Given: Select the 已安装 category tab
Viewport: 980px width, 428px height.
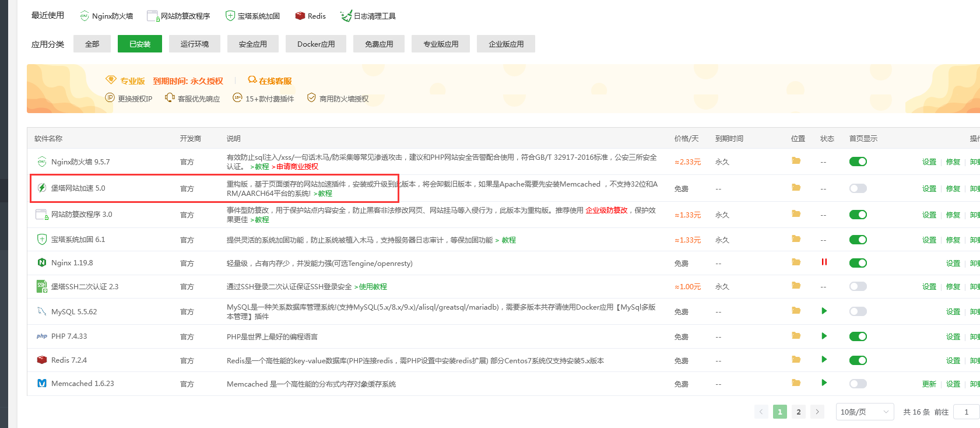Looking at the screenshot, I should 140,44.
